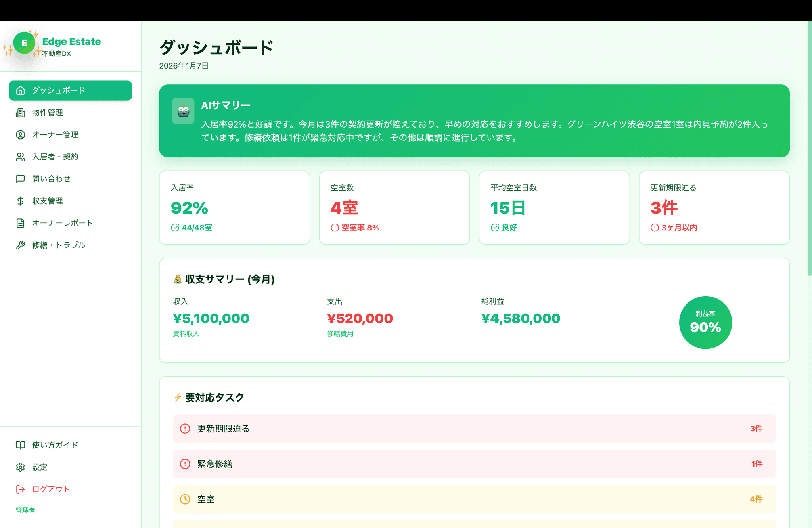This screenshot has width=812, height=528.
Task: Click the building icon for 物件管理
Action: click(x=20, y=113)
